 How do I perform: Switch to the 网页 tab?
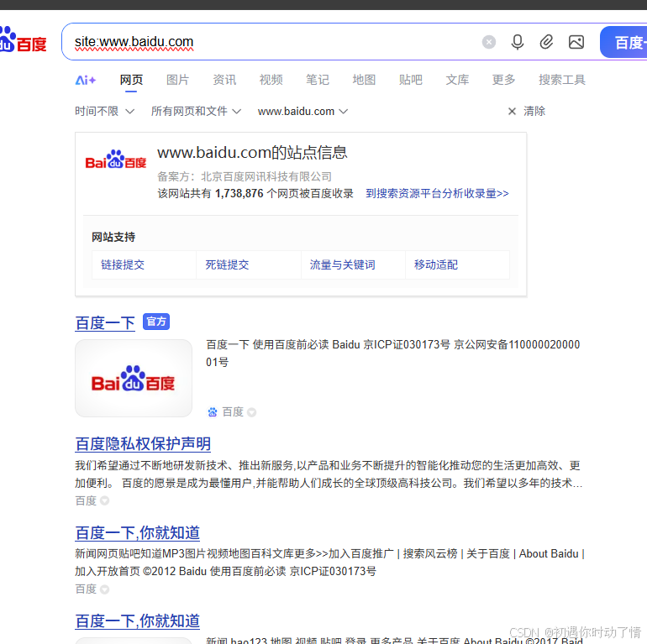coord(131,80)
